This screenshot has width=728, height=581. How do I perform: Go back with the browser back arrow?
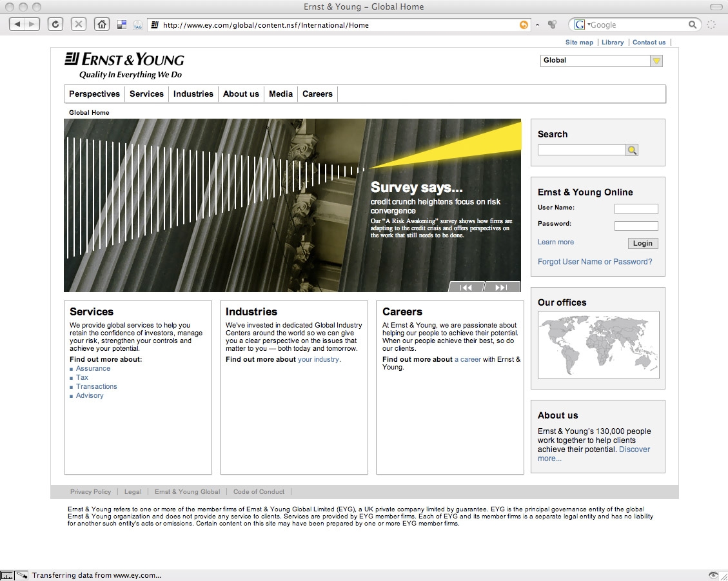[17, 24]
